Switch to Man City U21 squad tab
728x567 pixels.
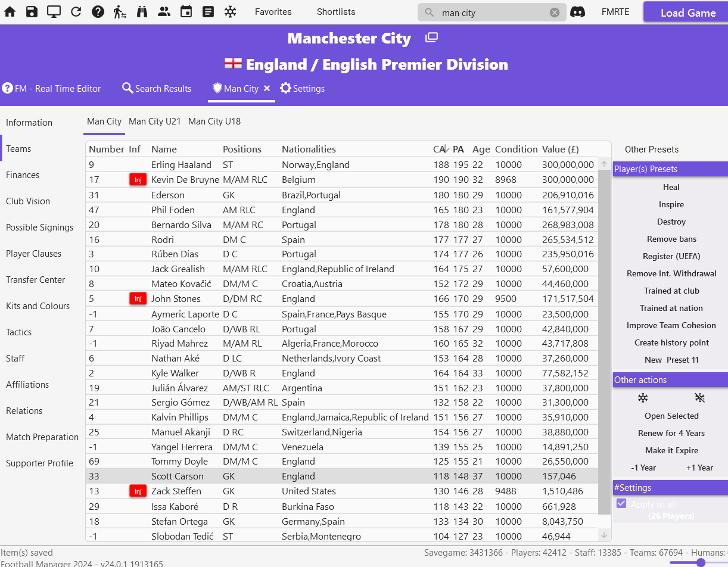(x=155, y=121)
